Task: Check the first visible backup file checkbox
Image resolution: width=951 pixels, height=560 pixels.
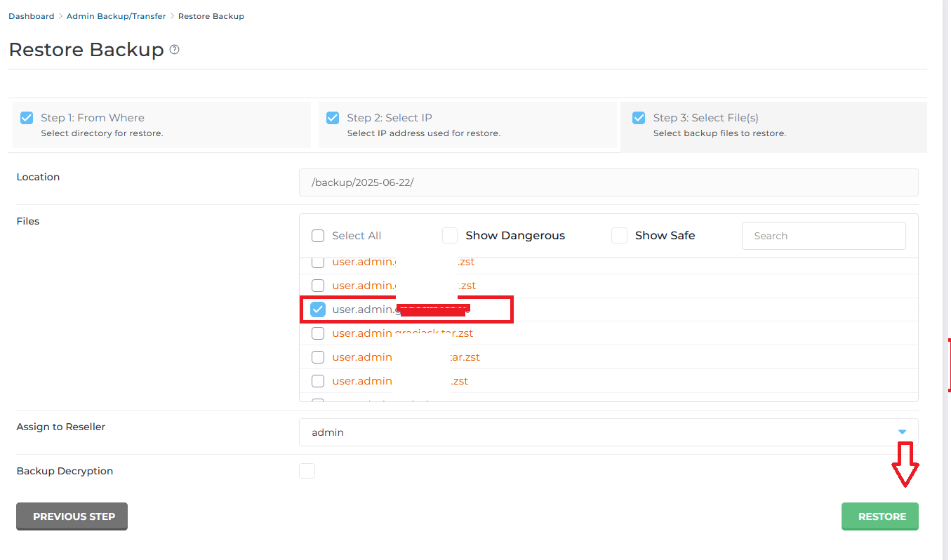Action: [x=318, y=262]
